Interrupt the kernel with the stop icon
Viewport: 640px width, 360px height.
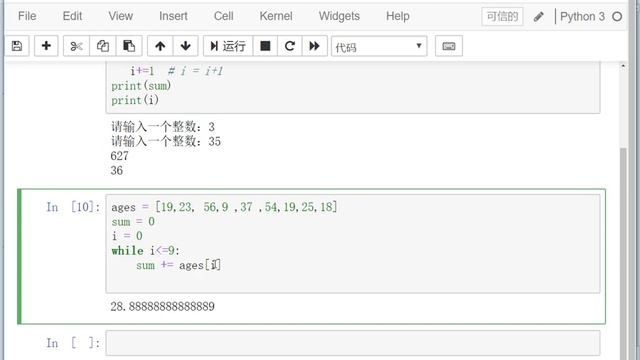265,46
